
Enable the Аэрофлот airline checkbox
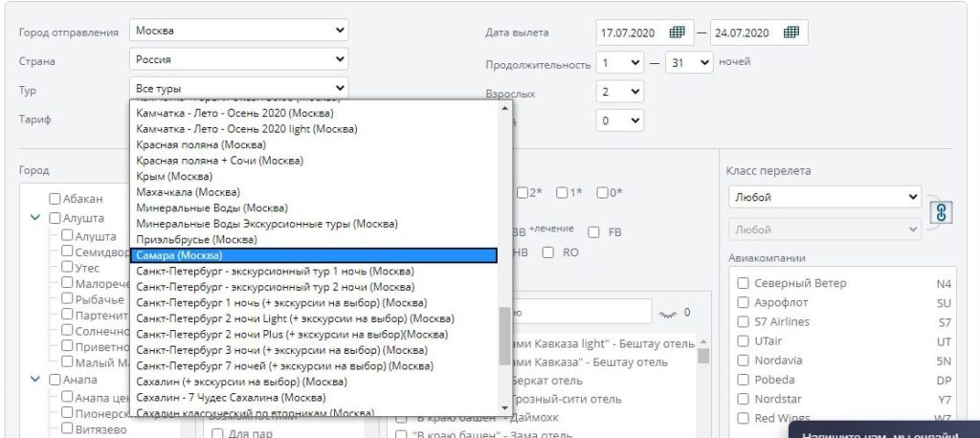tap(743, 302)
